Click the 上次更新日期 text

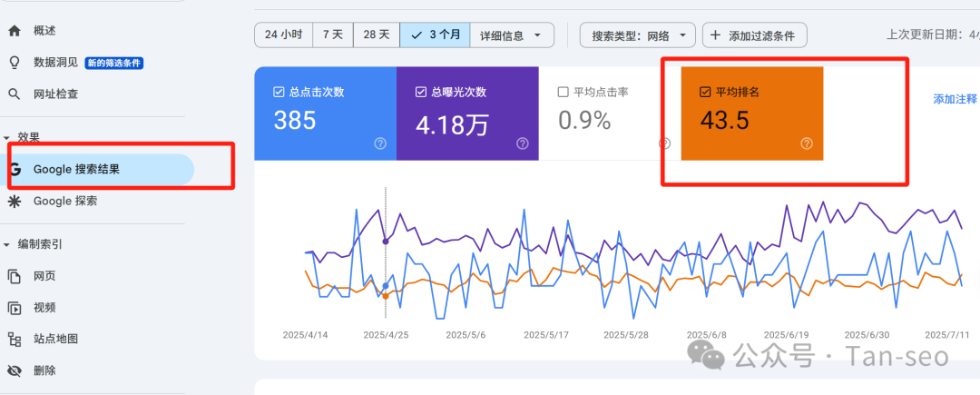[x=933, y=35]
